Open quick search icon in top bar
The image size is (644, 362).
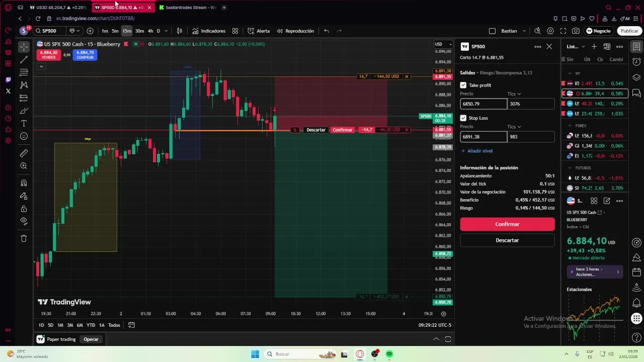(x=537, y=31)
